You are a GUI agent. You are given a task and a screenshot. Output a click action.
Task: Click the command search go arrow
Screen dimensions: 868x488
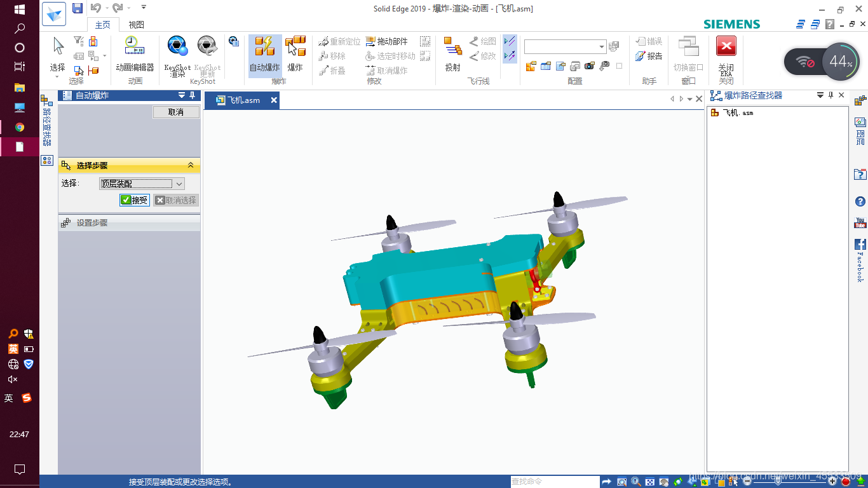click(606, 482)
